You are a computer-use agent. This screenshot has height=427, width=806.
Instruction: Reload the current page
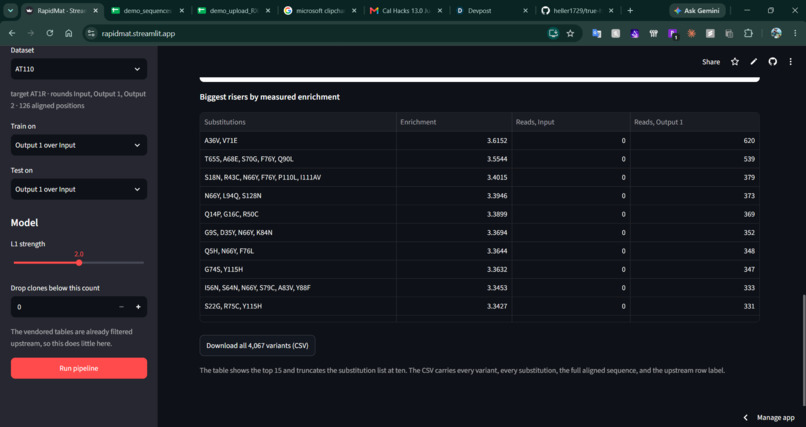click(x=49, y=33)
